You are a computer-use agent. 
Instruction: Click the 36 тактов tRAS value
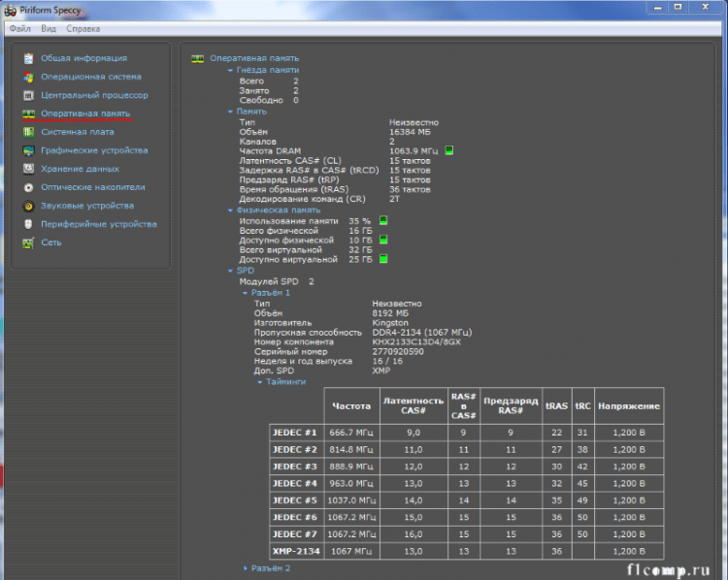click(x=410, y=189)
